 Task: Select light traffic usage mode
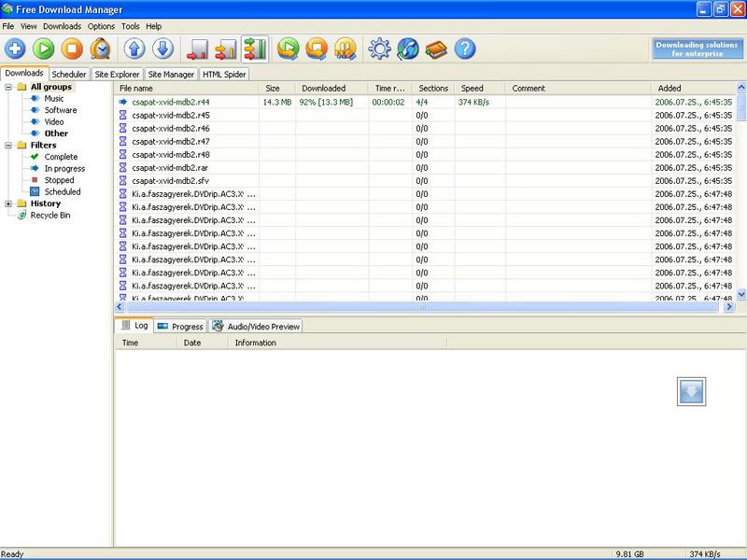pyautogui.click(x=197, y=49)
